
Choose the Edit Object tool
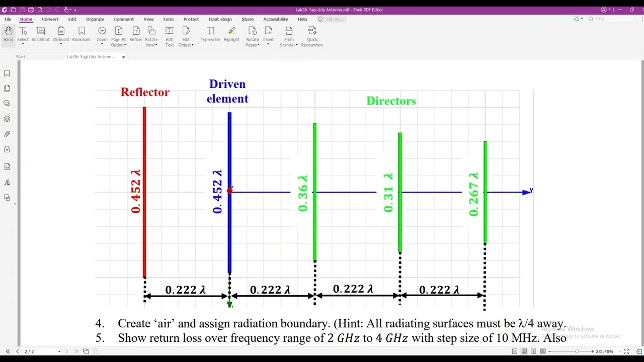click(186, 37)
